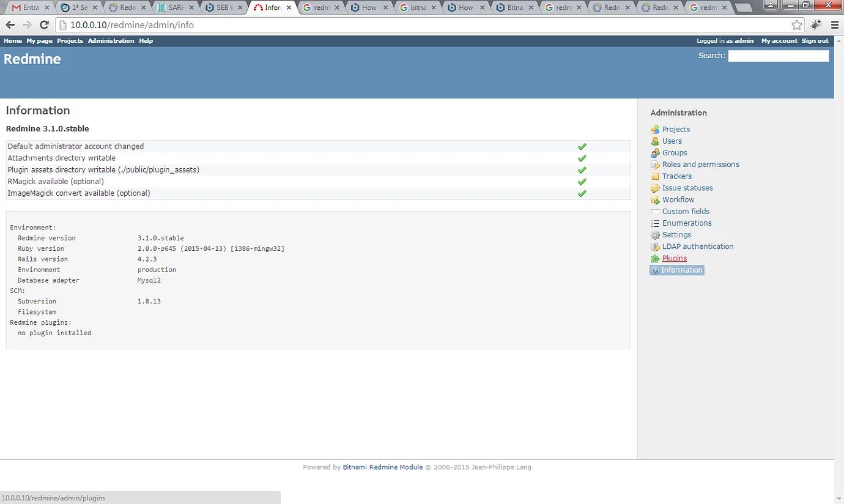
Task: Close the active Infor tab
Action: click(x=289, y=8)
